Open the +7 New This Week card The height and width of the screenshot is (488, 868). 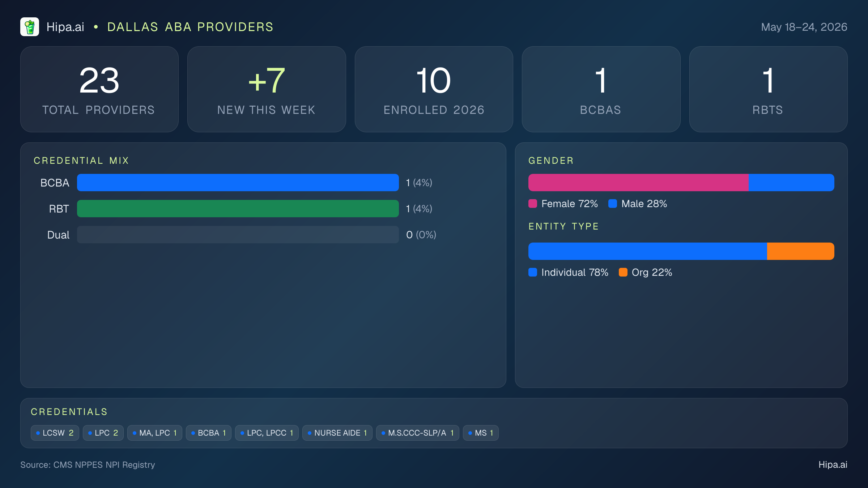(267, 89)
